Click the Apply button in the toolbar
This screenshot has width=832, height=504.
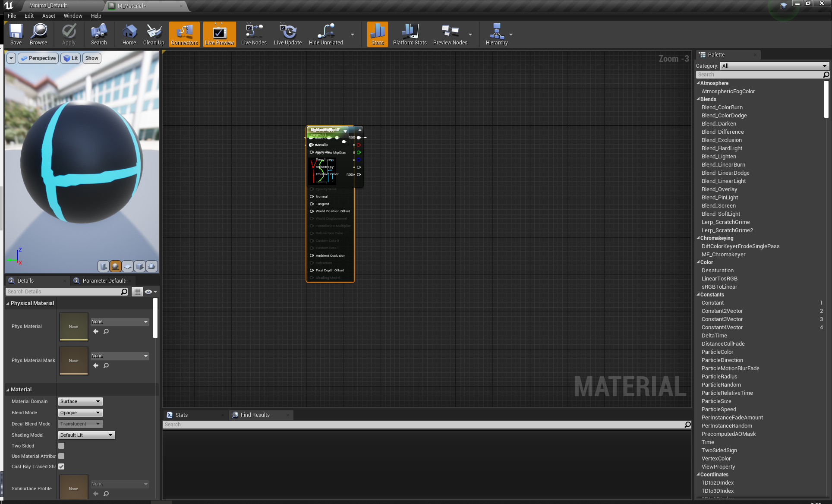(x=69, y=34)
